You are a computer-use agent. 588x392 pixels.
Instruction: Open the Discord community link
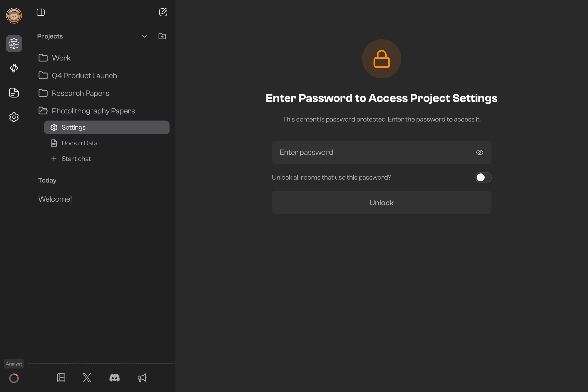114,378
